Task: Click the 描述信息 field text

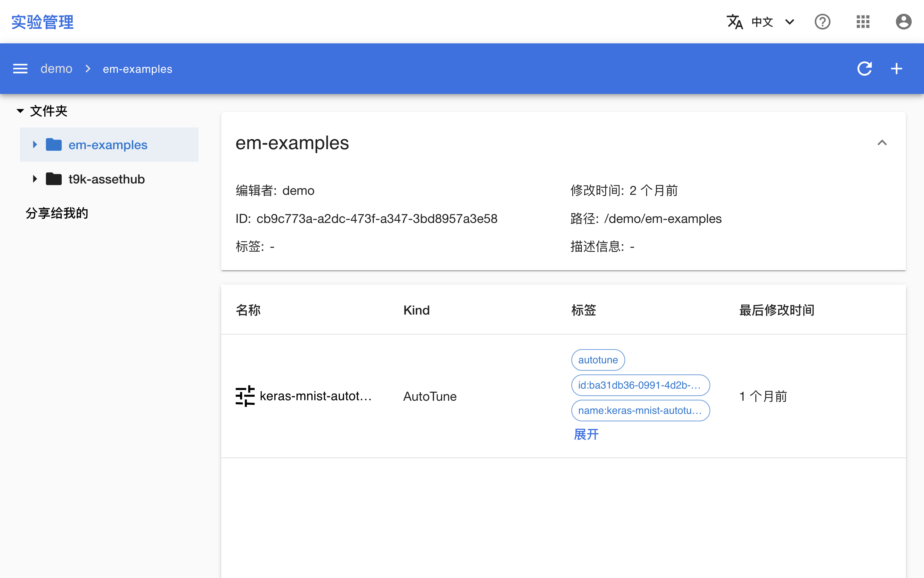Action: 602,247
